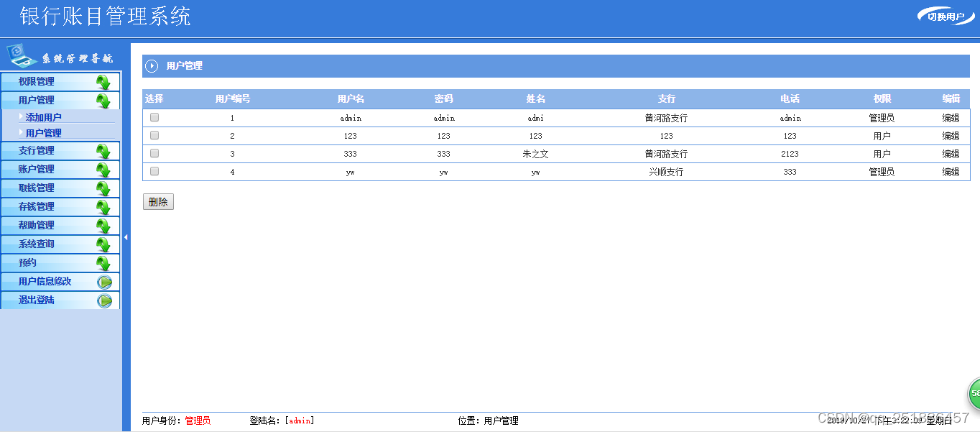Viewport: 980px width, 432px height.
Task: Click login name [admin] in status bar
Action: point(300,420)
